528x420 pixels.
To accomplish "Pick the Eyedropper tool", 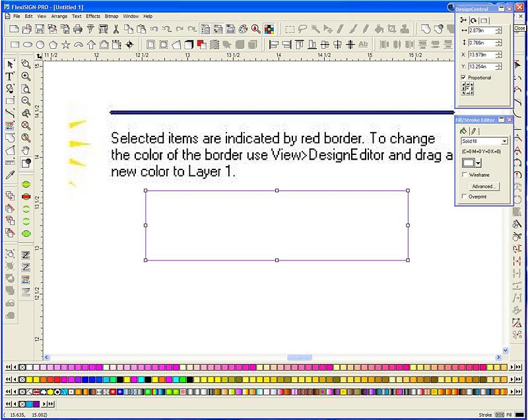I will (x=10, y=175).
